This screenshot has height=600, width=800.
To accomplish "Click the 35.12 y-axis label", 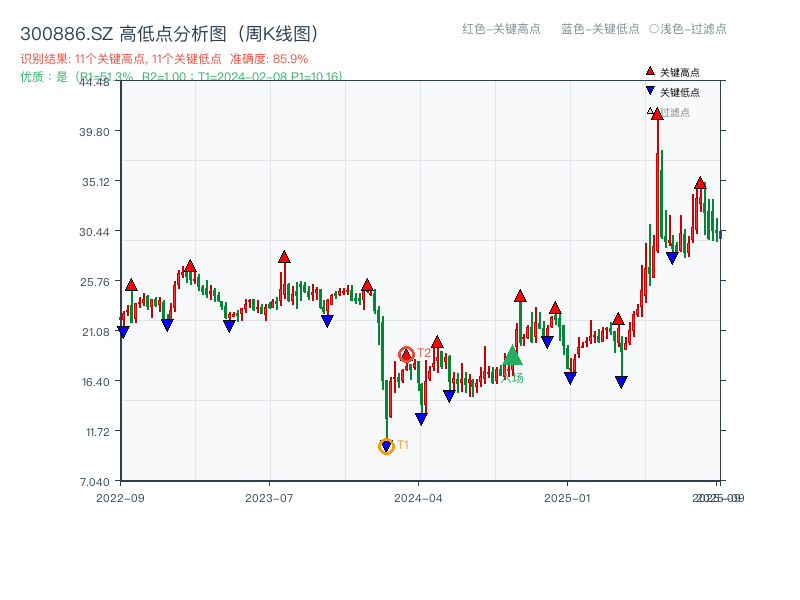I will (96, 182).
